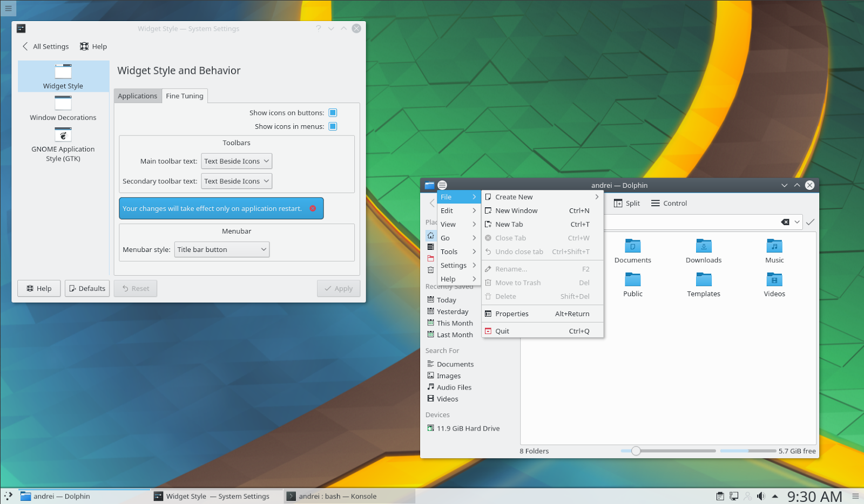Open the Downloads folder in Dolphin
Image resolution: width=864 pixels, height=504 pixels.
704,251
